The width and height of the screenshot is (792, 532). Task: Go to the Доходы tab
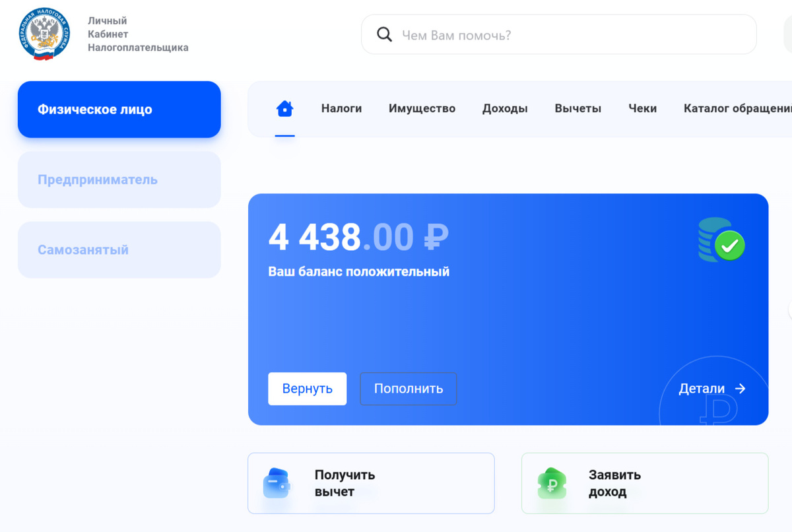click(505, 108)
